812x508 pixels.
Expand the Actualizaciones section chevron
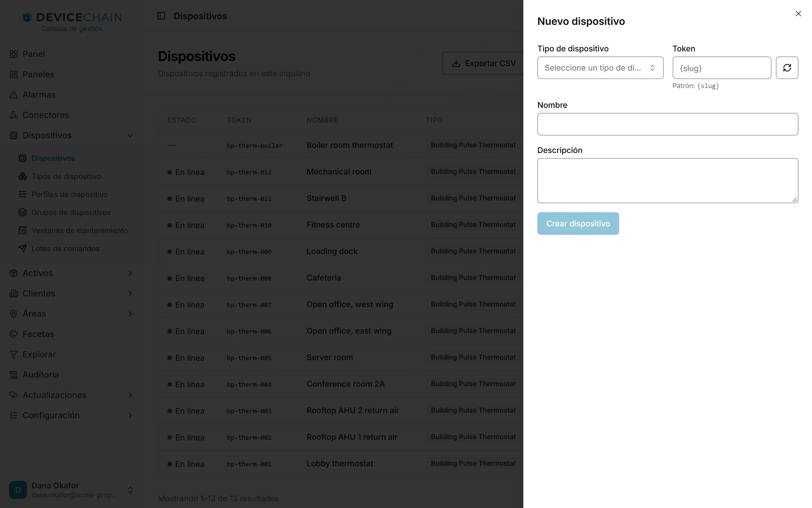tap(130, 395)
